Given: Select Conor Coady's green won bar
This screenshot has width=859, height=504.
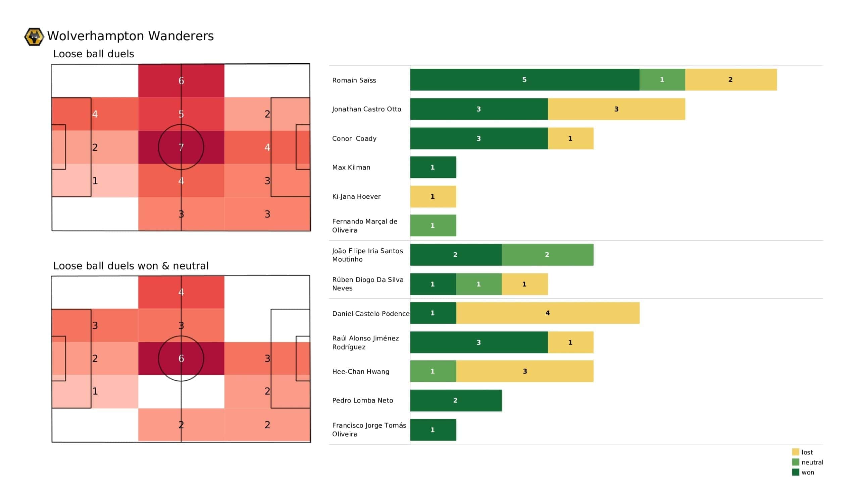Looking at the screenshot, I should 478,138.
